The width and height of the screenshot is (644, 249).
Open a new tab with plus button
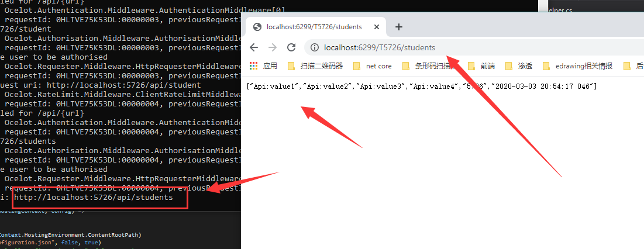point(398,27)
